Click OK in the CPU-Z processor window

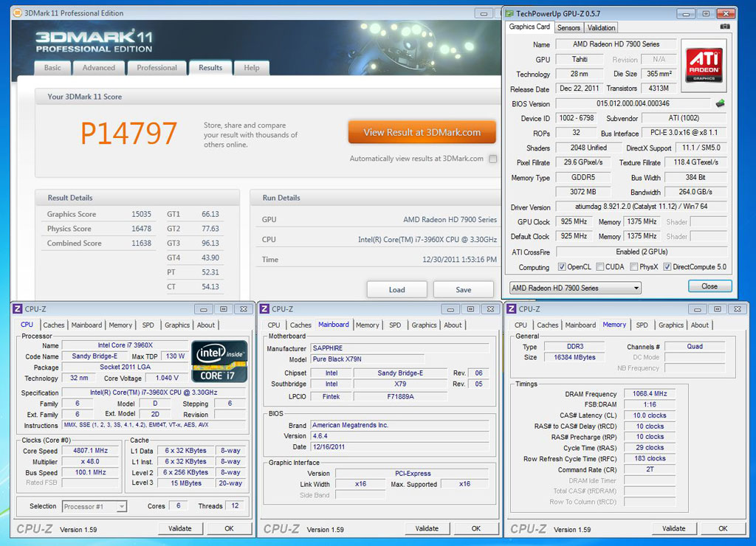click(229, 528)
